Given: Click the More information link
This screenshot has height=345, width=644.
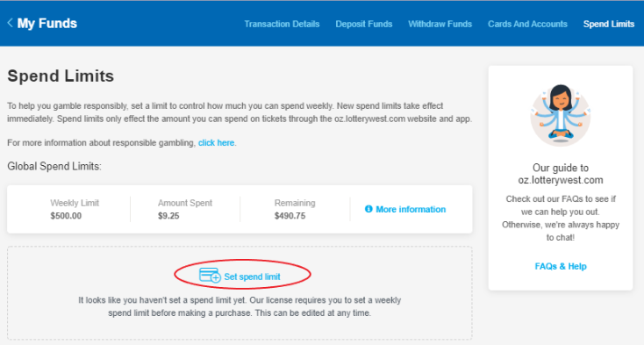Looking at the screenshot, I should pos(411,210).
